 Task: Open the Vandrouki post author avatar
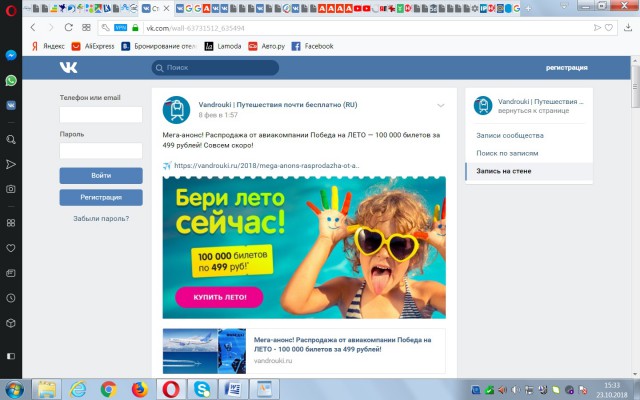(176, 110)
